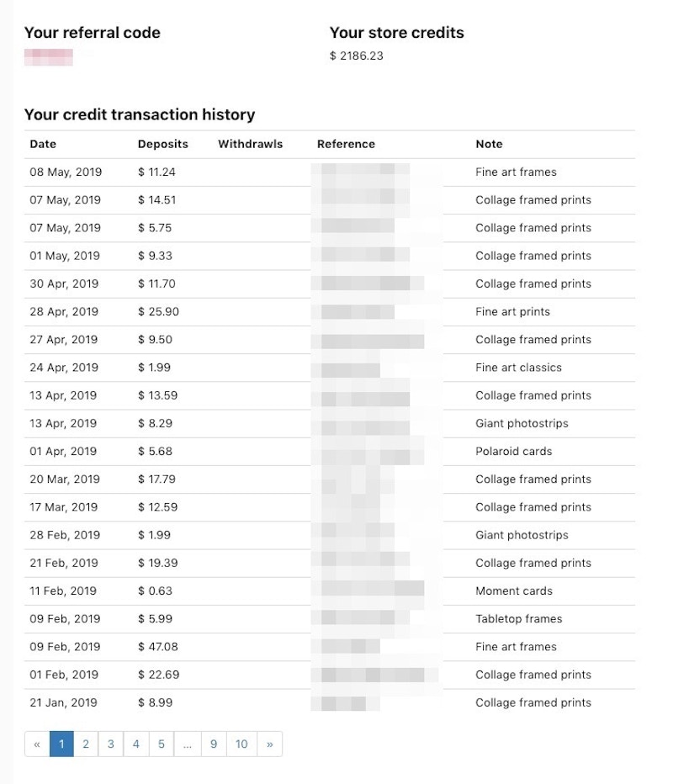The width and height of the screenshot is (673, 784).
Task: Jump to pagination page 9
Action: 214,744
